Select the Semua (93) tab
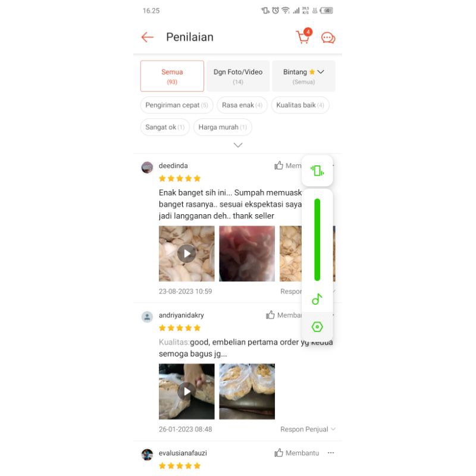The image size is (476, 476). (172, 76)
